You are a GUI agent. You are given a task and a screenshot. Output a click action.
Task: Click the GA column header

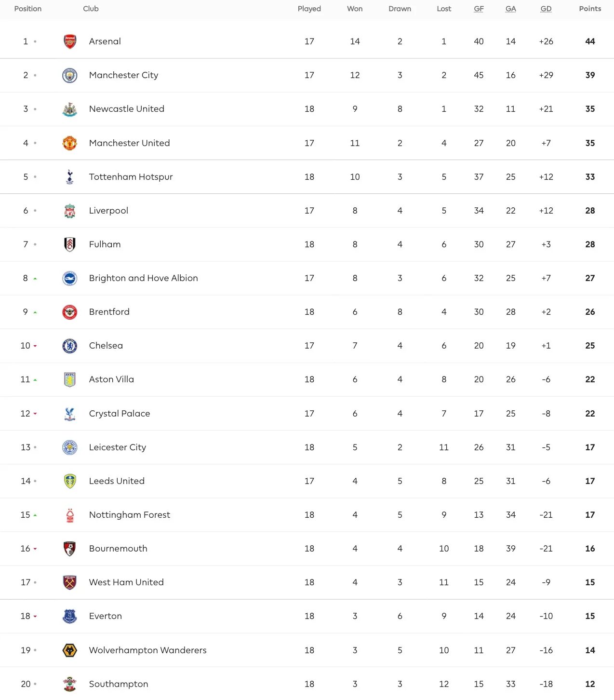point(511,9)
